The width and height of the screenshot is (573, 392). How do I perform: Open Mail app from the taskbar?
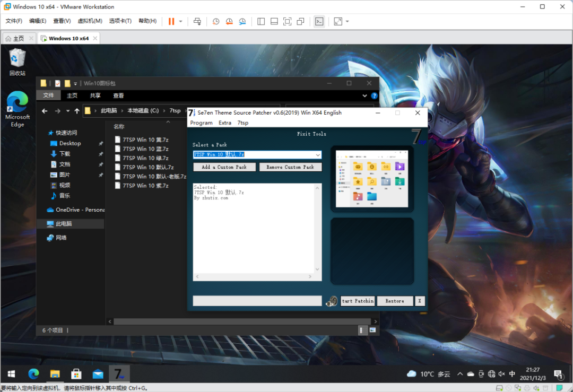[98, 374]
